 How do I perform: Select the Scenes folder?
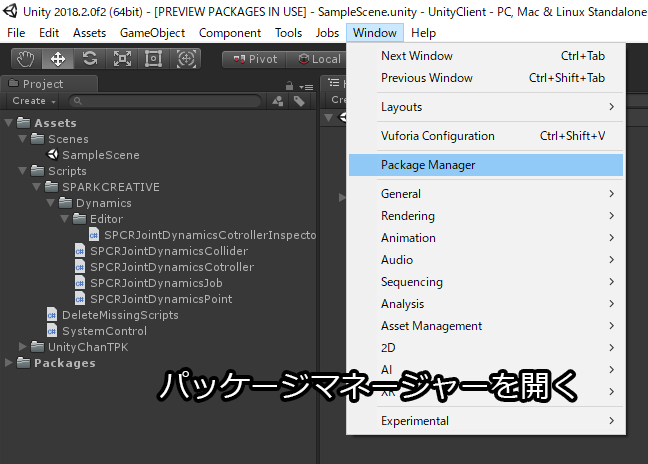[60, 139]
